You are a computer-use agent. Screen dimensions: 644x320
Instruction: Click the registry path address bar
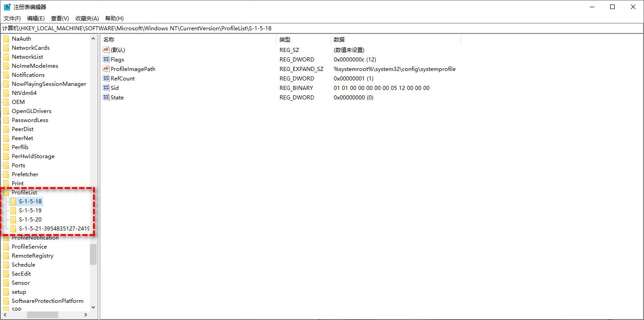pos(322,28)
